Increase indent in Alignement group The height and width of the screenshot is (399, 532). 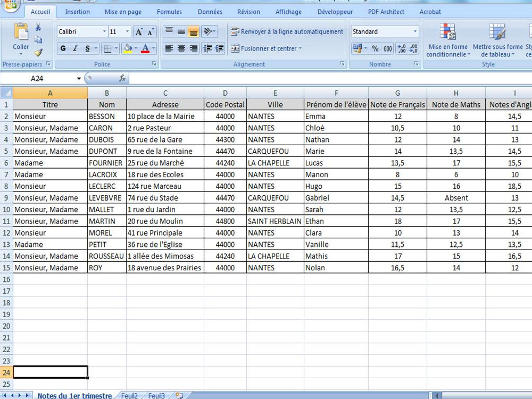click(x=220, y=48)
